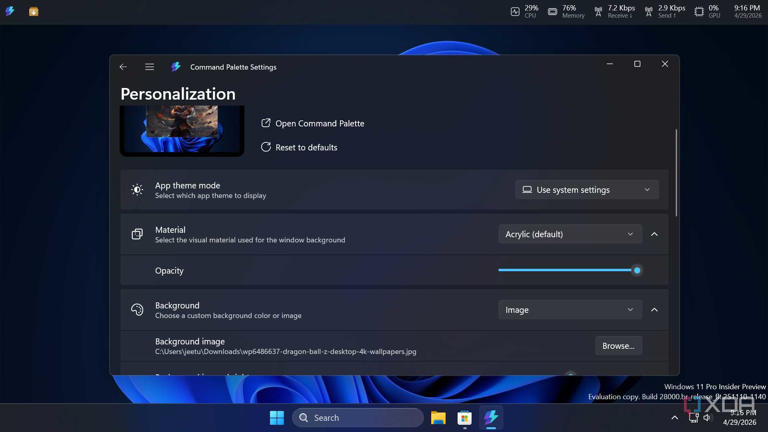768x432 pixels.
Task: Go back with the arrow in Command Palette Settings
Action: pos(123,67)
